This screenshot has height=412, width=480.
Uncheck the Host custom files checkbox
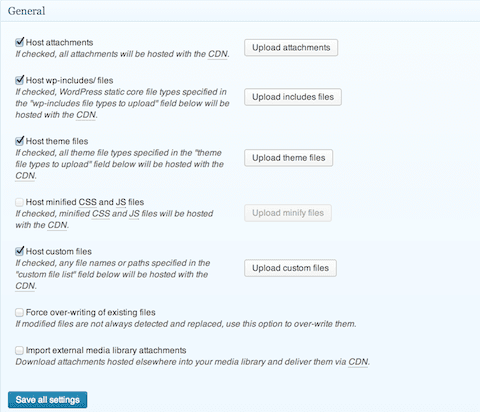tap(19, 251)
